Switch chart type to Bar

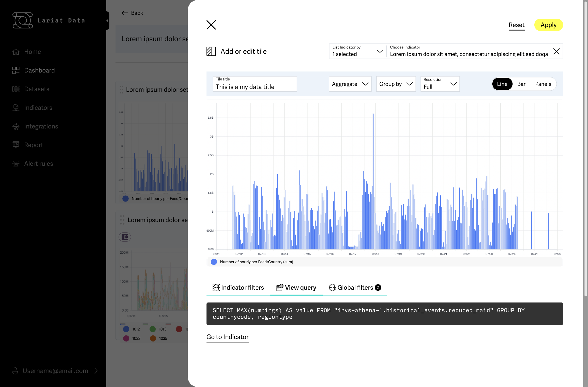[x=521, y=84]
